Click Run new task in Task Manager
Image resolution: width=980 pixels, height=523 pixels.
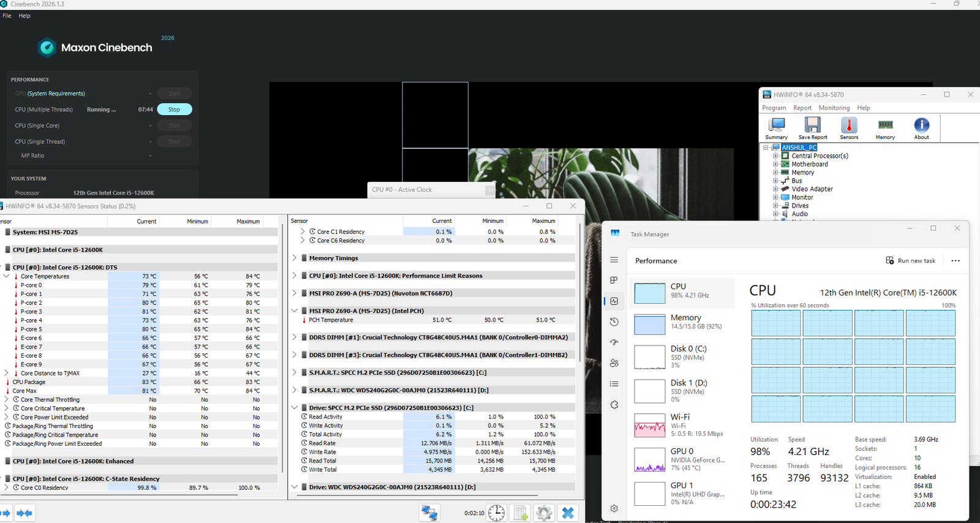[911, 261]
